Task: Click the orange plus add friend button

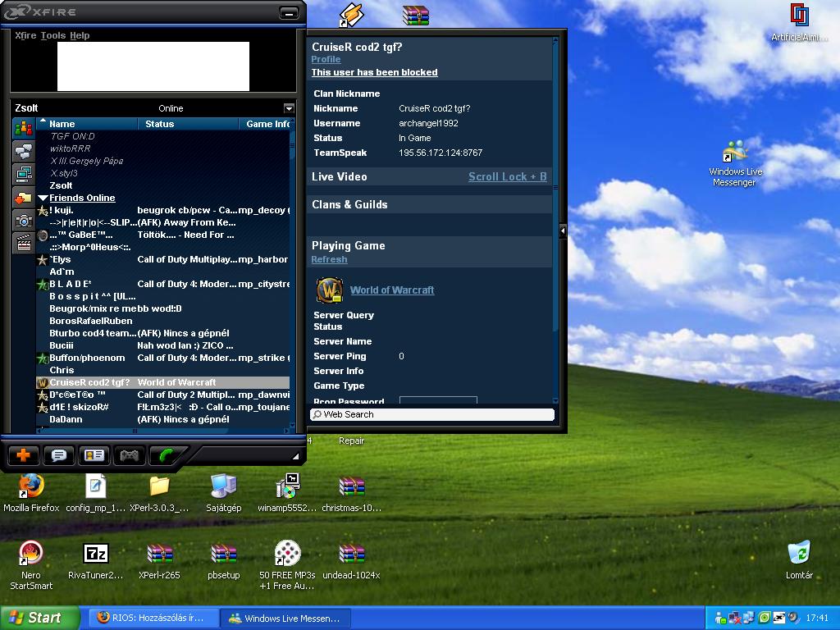Action: point(23,455)
